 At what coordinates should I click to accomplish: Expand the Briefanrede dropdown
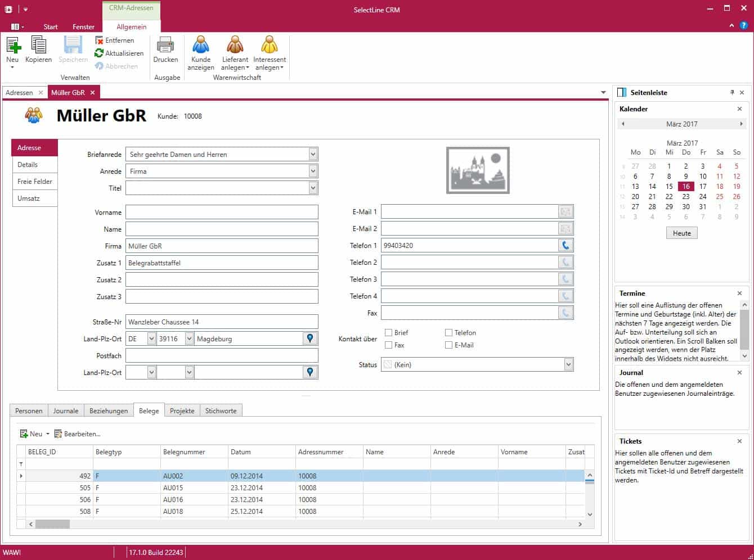coord(313,154)
